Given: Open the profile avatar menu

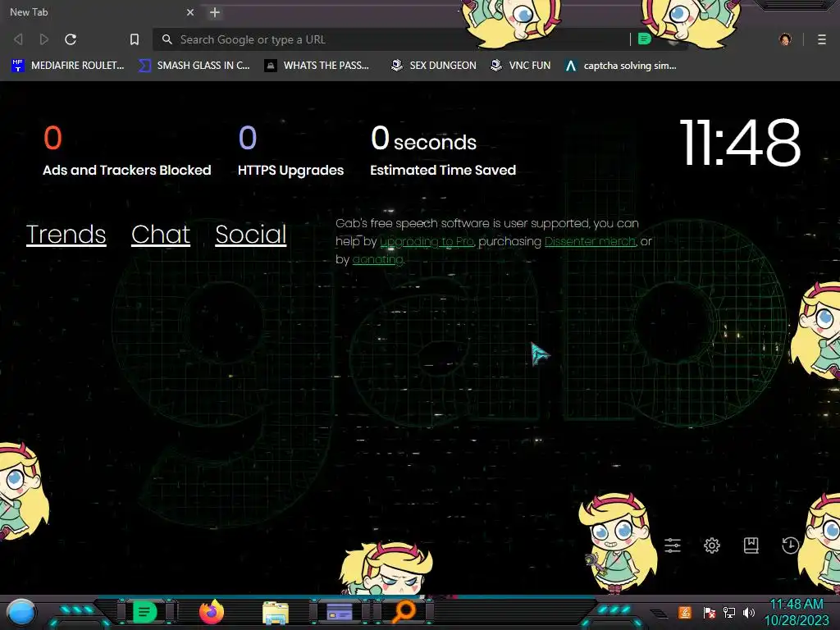Looking at the screenshot, I should 785,39.
